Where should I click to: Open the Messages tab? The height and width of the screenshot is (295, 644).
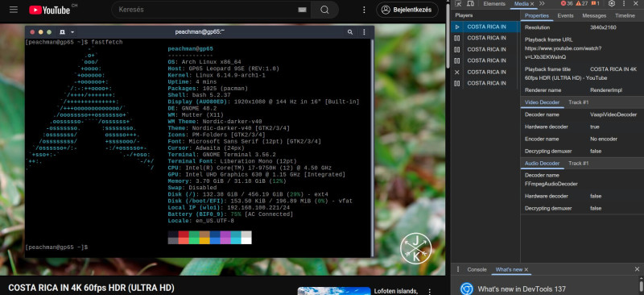[x=594, y=15]
